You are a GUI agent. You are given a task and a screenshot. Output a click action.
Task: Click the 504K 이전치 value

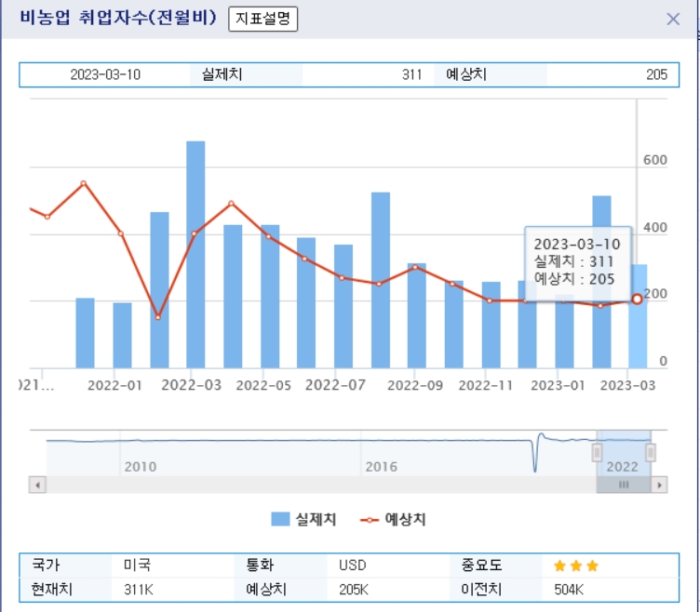point(569,590)
